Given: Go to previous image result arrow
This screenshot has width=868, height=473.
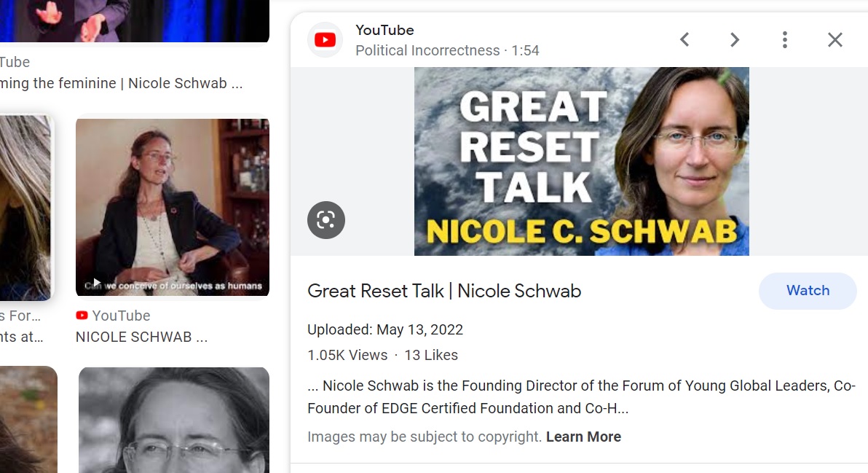Looking at the screenshot, I should [x=684, y=40].
